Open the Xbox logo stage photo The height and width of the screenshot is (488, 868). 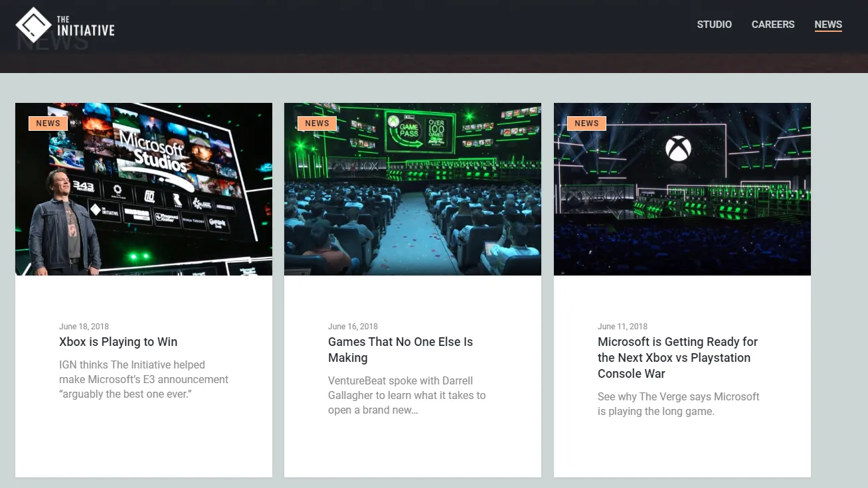(682, 189)
